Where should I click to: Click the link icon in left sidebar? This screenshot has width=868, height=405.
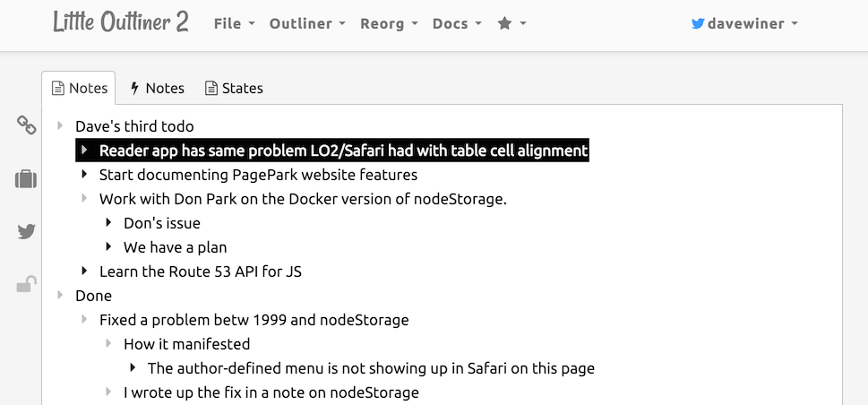click(27, 125)
